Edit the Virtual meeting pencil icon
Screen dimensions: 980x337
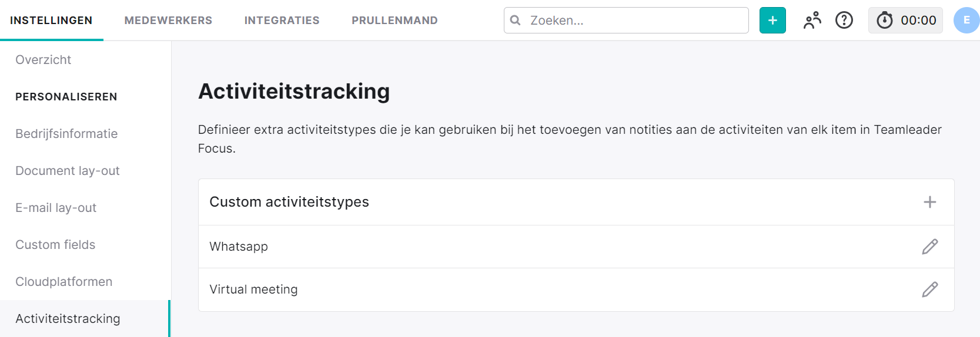click(x=930, y=289)
